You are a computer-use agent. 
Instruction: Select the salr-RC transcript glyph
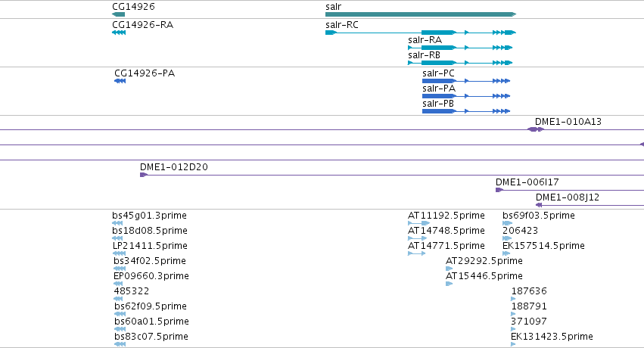click(x=421, y=33)
